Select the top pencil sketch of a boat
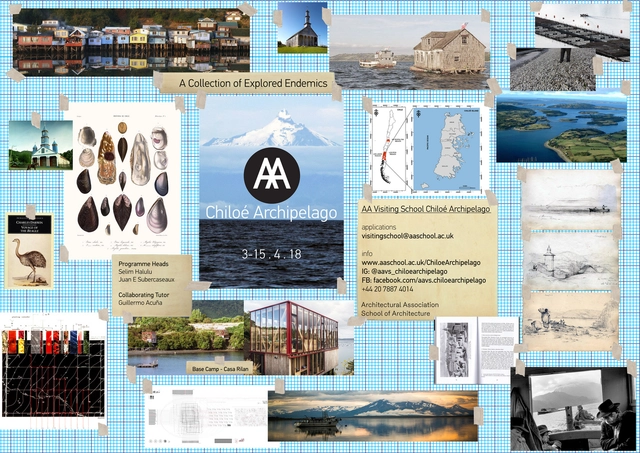Viewport: 640px width, 453px height. 571,200
